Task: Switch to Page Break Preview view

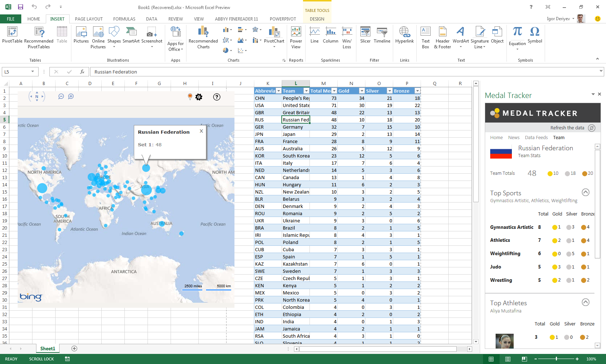Action: click(x=524, y=359)
